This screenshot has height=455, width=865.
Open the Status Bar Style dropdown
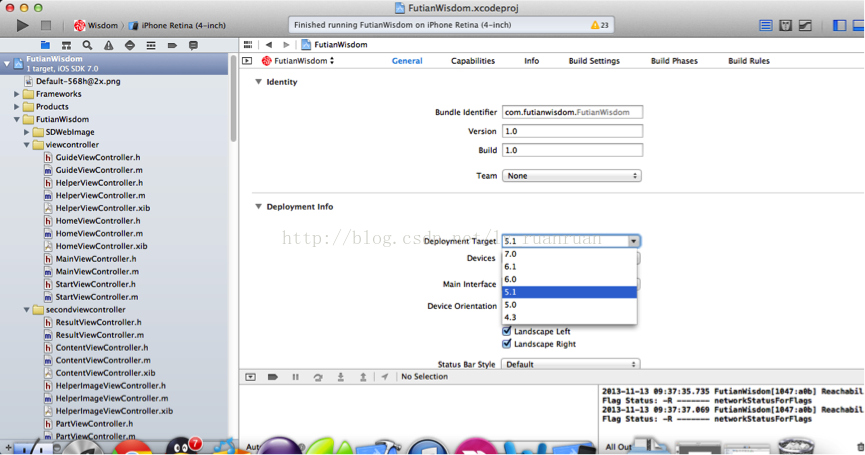tap(570, 365)
